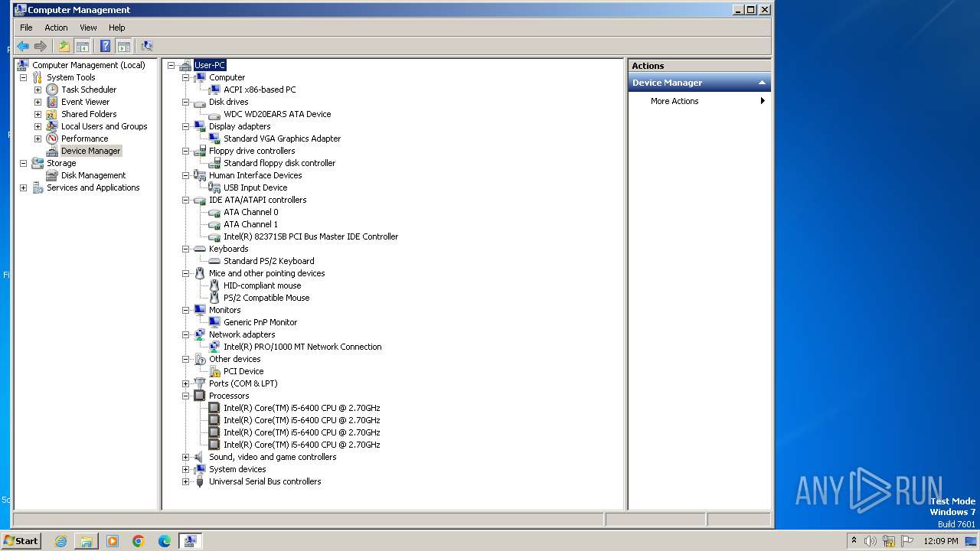Viewport: 980px width, 551px height.
Task: Collapse the System Tools node
Action: click(x=23, y=77)
